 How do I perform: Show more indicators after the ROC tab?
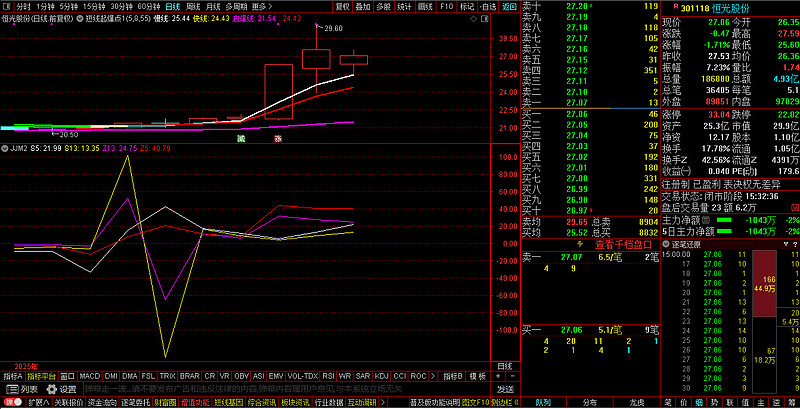[433, 376]
